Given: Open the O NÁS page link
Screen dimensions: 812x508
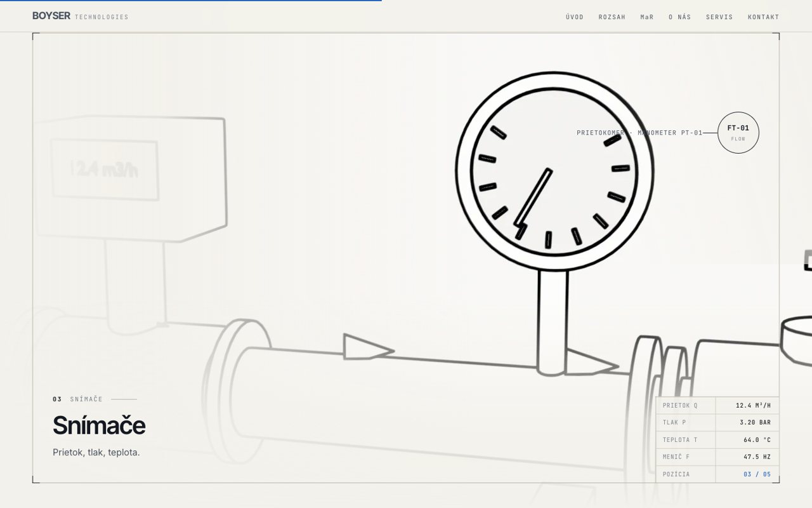Looking at the screenshot, I should [680, 17].
